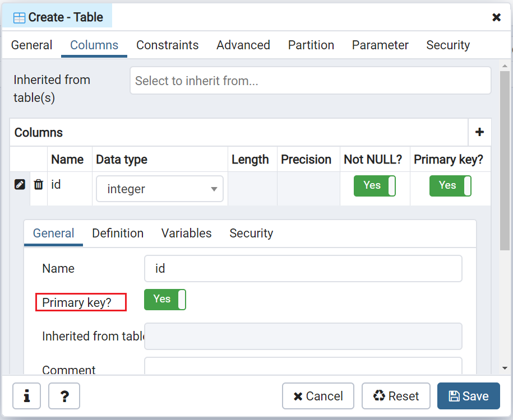Open the Definition sub-tab
Viewport: 513px width, 420px height.
coord(118,234)
